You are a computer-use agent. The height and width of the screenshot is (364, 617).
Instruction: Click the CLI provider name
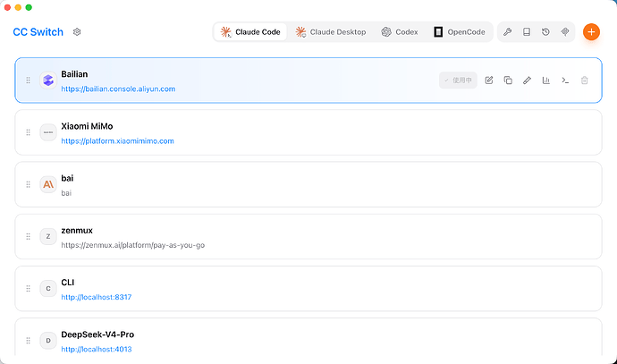tap(68, 283)
